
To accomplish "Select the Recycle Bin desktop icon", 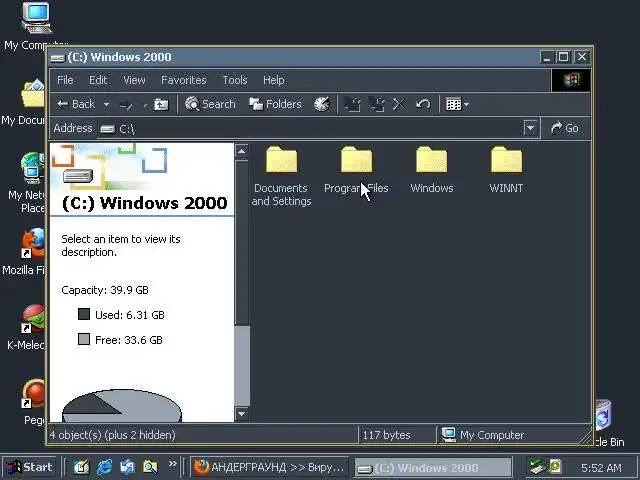I will pos(608,424).
